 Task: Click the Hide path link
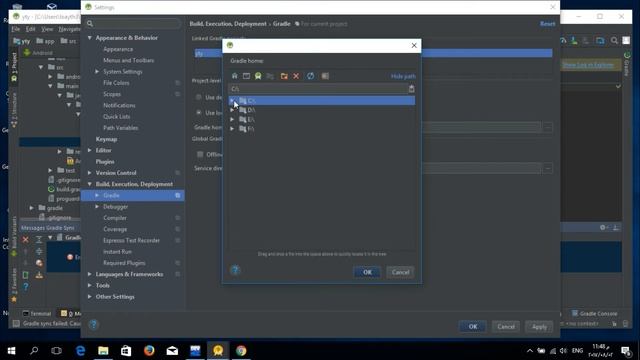pos(403,76)
